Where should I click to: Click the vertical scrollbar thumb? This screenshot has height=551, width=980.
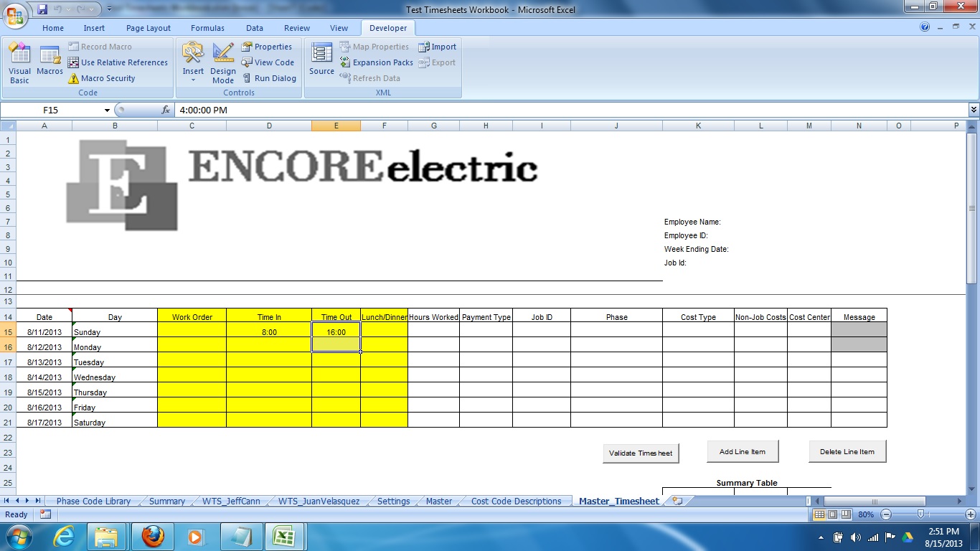pos(973,208)
